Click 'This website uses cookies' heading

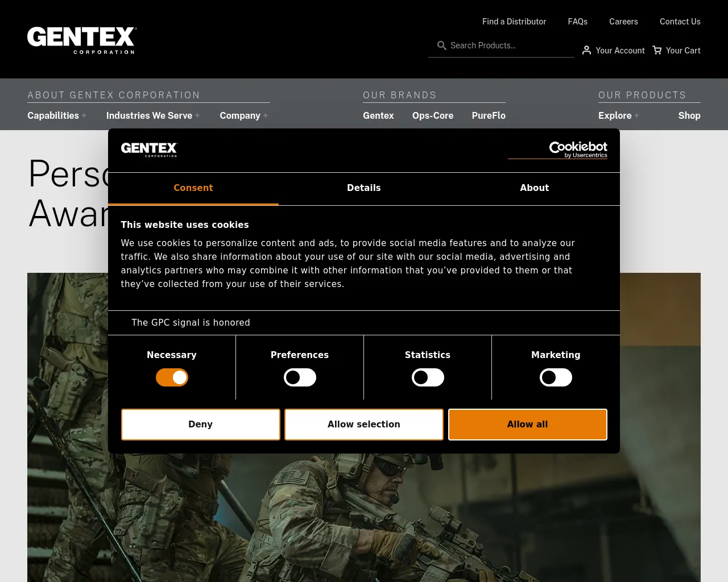tap(185, 225)
